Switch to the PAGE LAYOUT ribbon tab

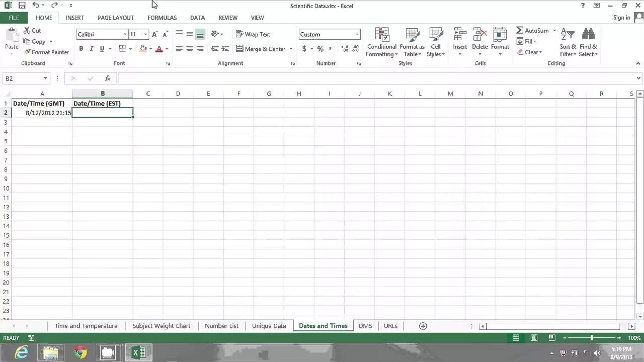pyautogui.click(x=116, y=18)
